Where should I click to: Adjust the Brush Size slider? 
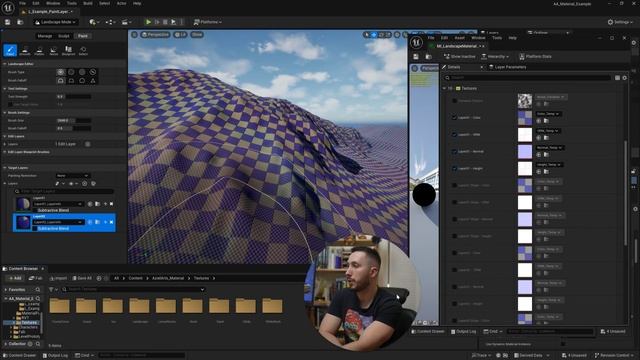[x=73, y=121]
